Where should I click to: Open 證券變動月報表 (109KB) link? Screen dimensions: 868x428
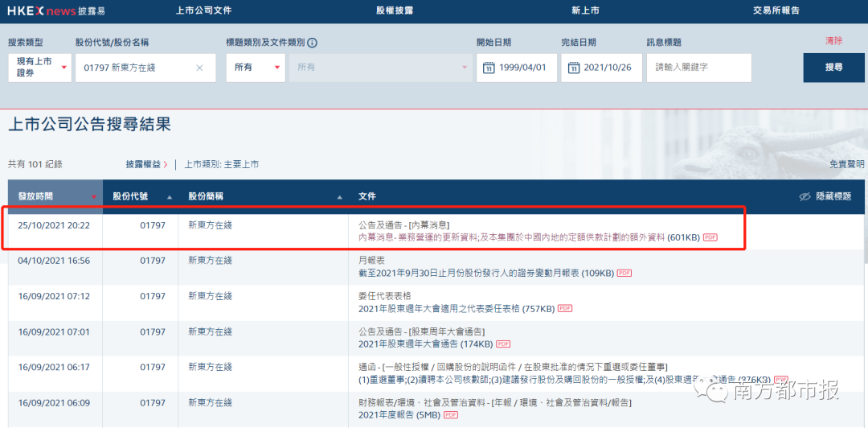coord(486,273)
